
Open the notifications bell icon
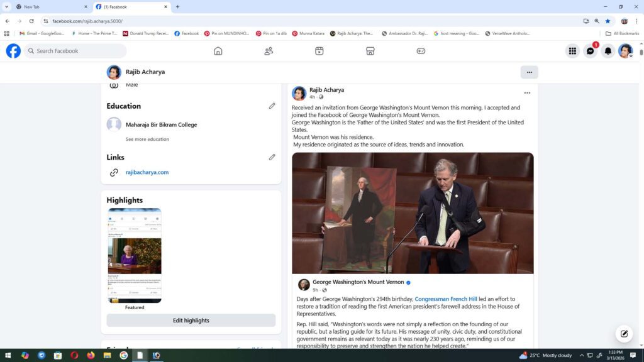click(608, 51)
